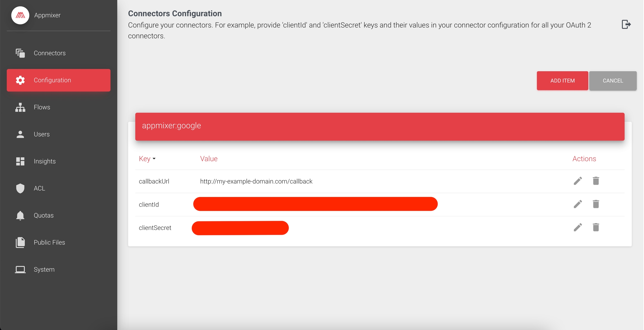
Task: Select Insights in the sidebar
Action: (x=45, y=161)
